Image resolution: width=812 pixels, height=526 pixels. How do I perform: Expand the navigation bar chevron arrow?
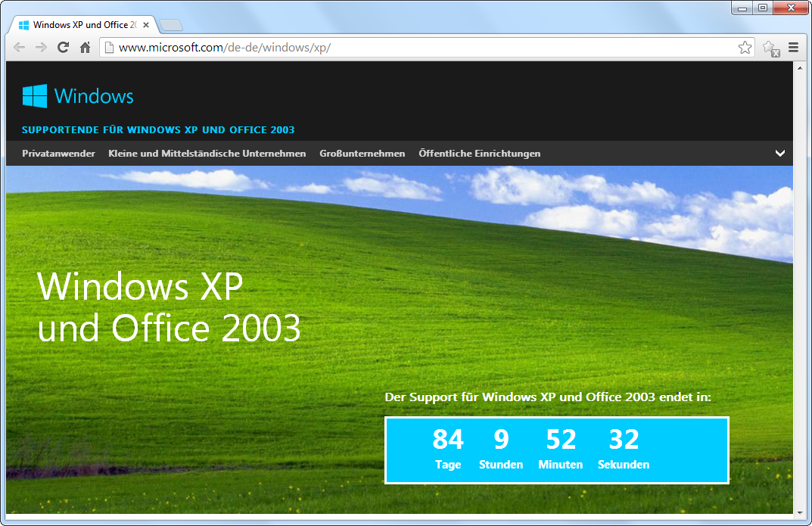(x=780, y=154)
